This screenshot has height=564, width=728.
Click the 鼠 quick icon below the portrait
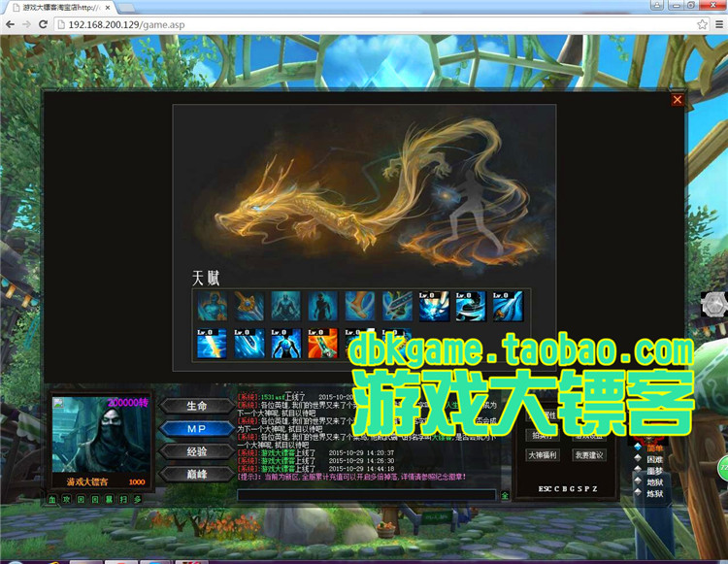point(109,500)
